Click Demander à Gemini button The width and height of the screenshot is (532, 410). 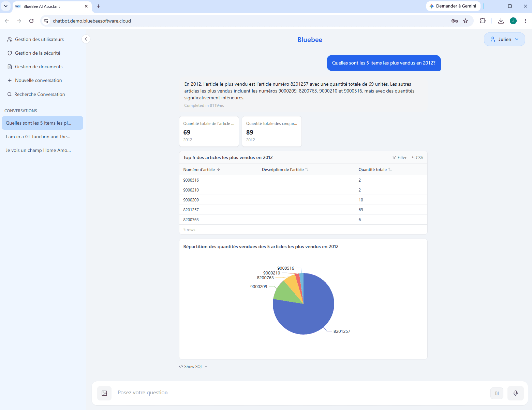point(453,6)
